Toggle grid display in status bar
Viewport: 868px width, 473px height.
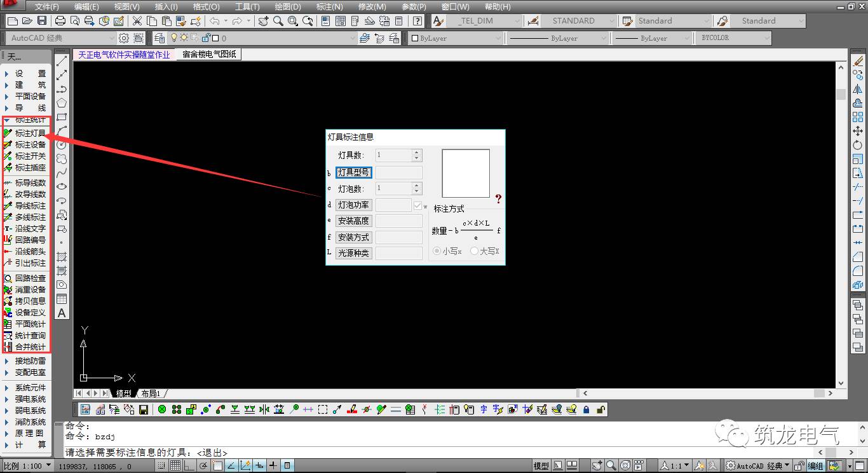click(x=175, y=466)
